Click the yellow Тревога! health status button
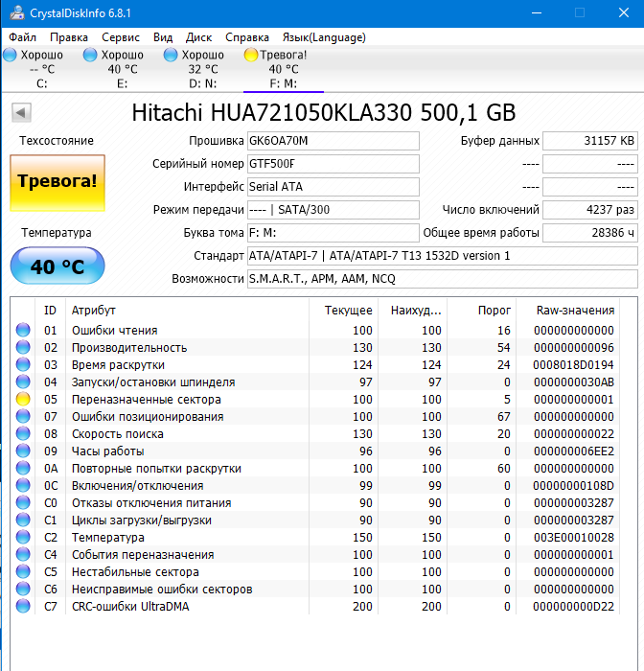 (x=57, y=183)
